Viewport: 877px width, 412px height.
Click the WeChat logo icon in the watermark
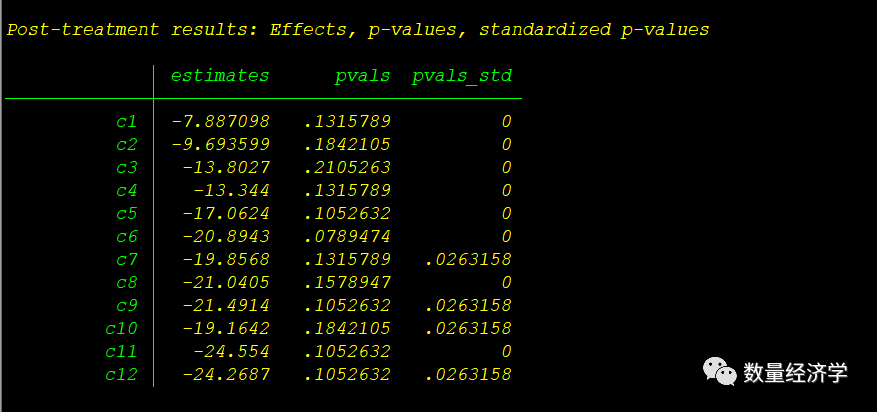coord(721,372)
